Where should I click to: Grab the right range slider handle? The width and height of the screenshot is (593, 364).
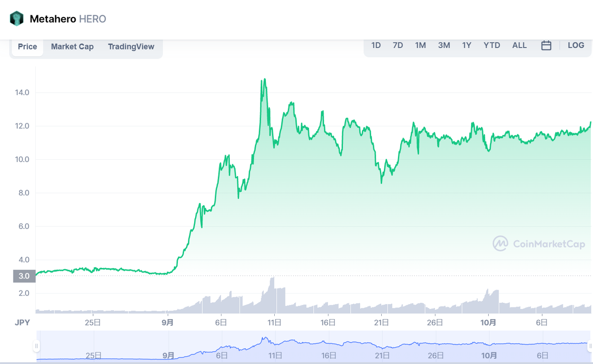point(590,346)
